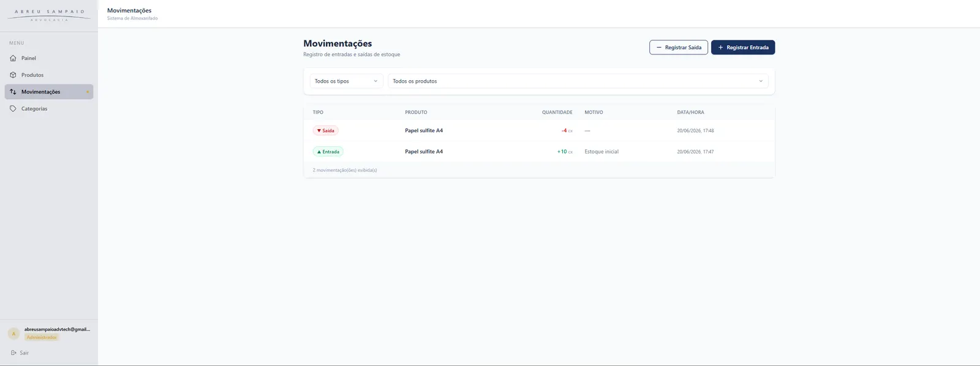This screenshot has height=366, width=980.
Task: Click the Sistema de Almoxarifado subtitle
Action: 132,18
